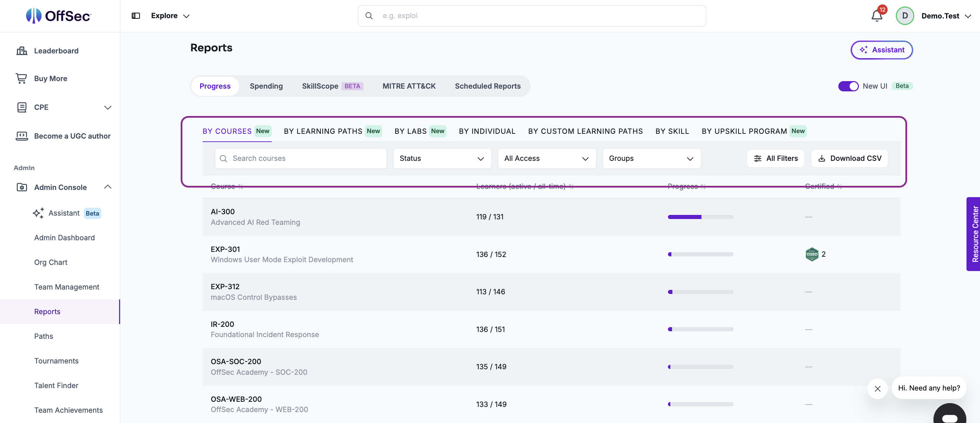980x423 pixels.
Task: Click the Admin Console icon
Action: coord(22,187)
